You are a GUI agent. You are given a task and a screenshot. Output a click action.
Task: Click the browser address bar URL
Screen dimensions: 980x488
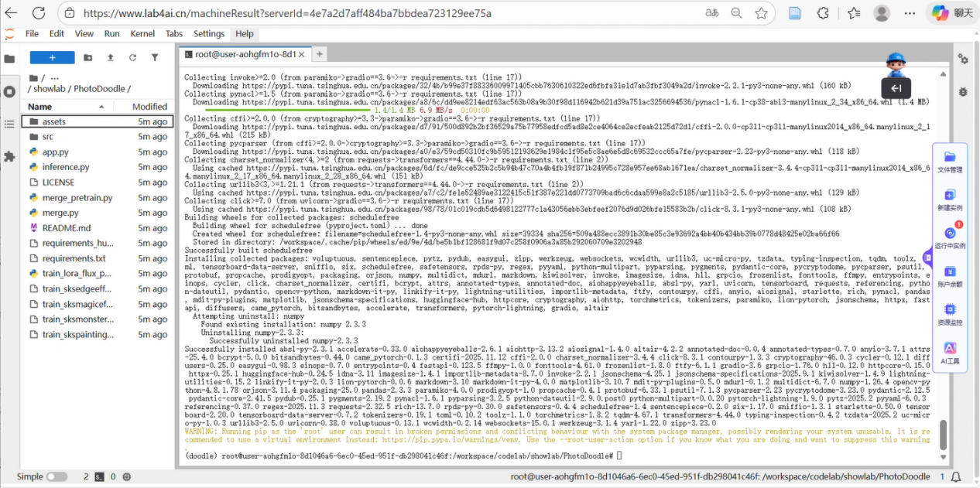[x=287, y=13]
